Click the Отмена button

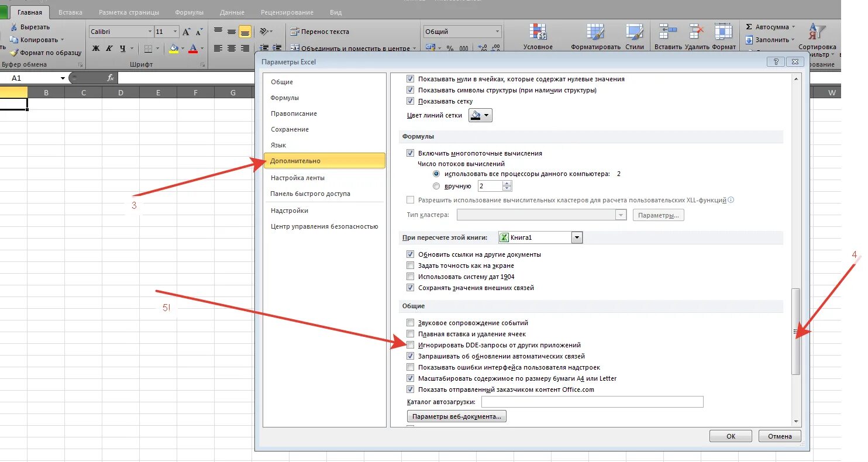[780, 436]
